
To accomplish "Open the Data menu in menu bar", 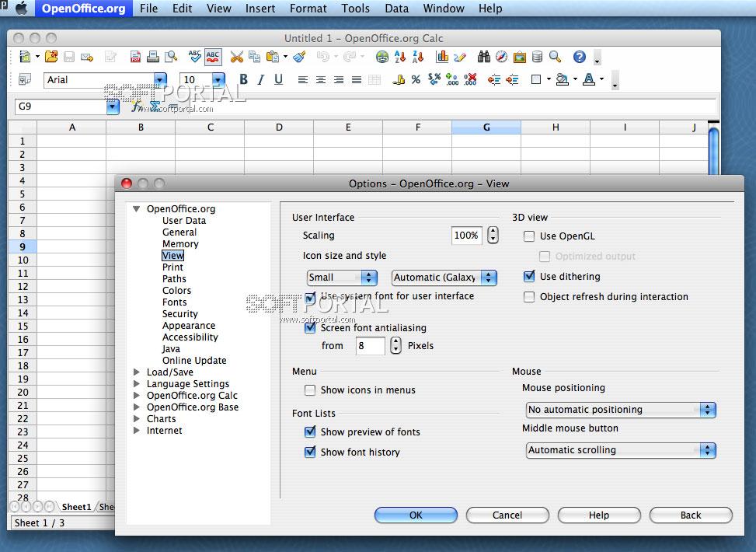I will (x=396, y=9).
